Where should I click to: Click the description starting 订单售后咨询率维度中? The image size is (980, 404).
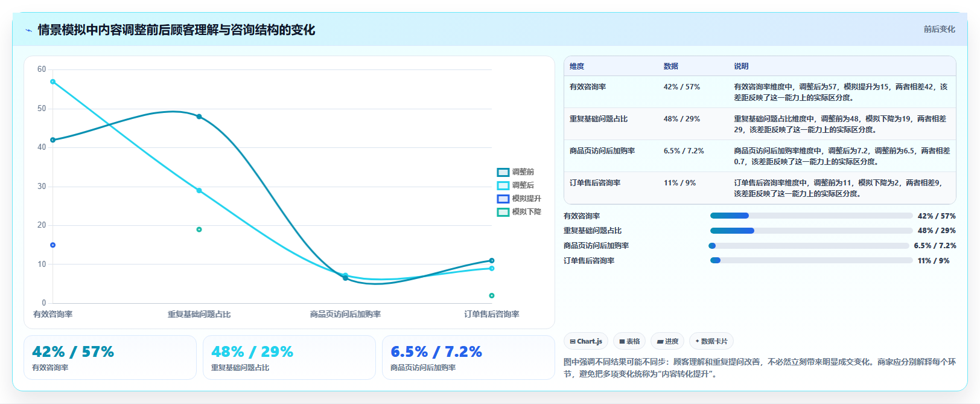pyautogui.click(x=839, y=188)
